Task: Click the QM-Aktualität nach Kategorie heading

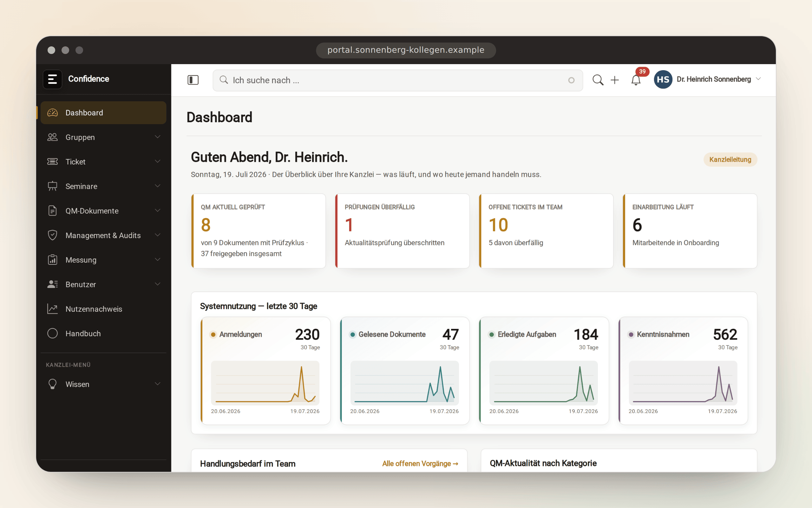Action: pyautogui.click(x=543, y=463)
